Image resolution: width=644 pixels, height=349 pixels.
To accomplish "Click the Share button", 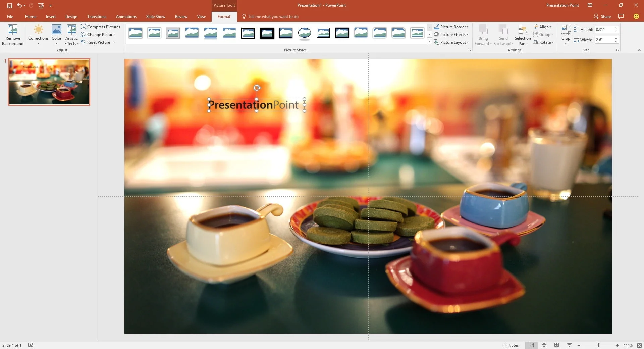I will coord(602,16).
